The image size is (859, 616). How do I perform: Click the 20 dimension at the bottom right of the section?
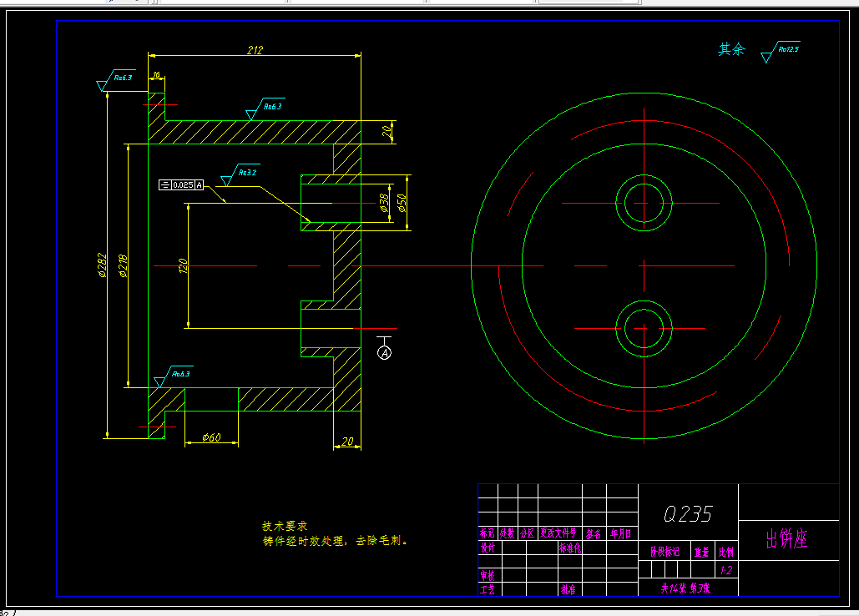(348, 442)
